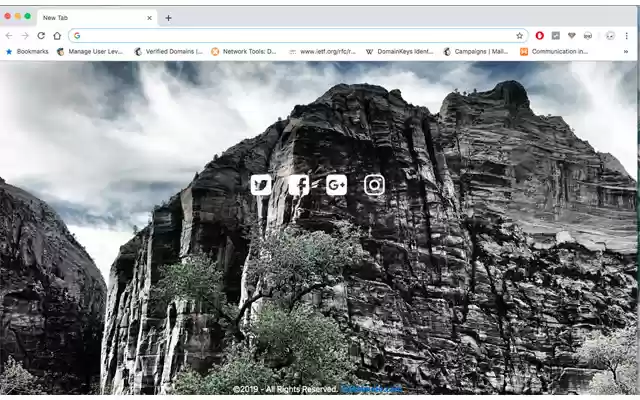This screenshot has width=640, height=400.
Task: Open the Campaigns | Mail... bookmark
Action: [x=476, y=51]
